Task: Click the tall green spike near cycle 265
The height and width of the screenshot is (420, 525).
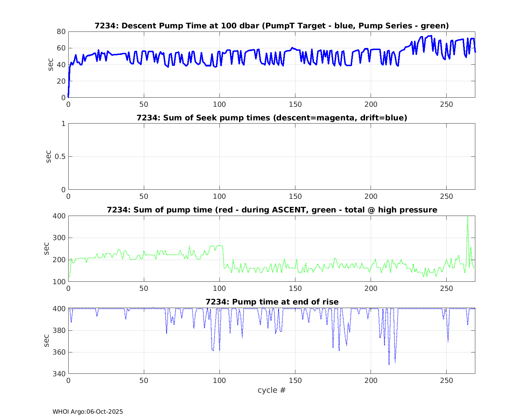Action: [468, 224]
